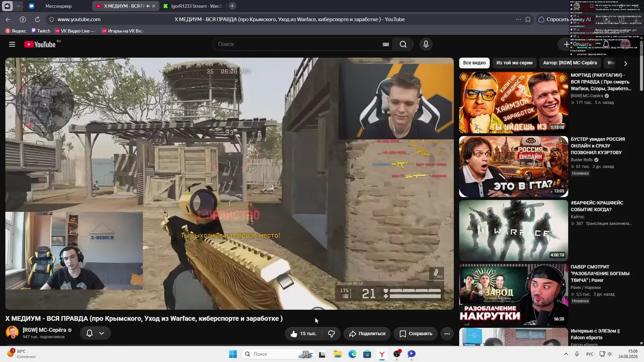Go back using the browser back arrow
644x362 pixels.
tap(8, 20)
